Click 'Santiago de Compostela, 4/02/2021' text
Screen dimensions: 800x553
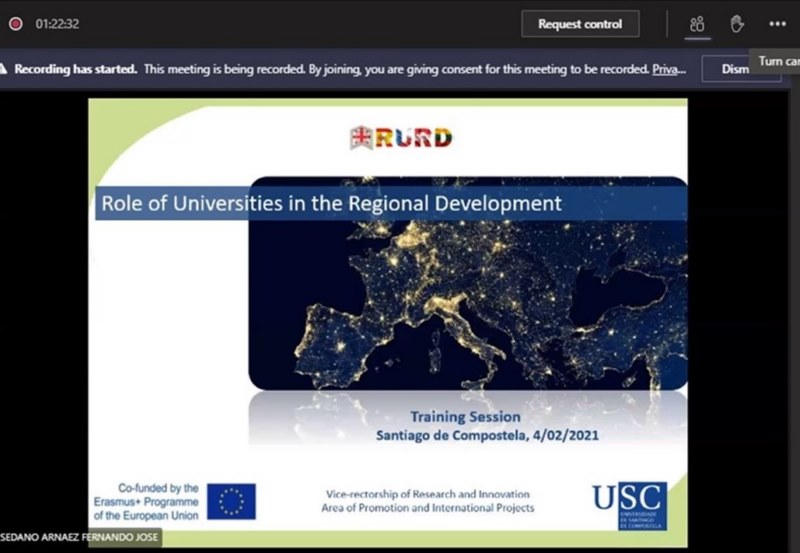[487, 435]
